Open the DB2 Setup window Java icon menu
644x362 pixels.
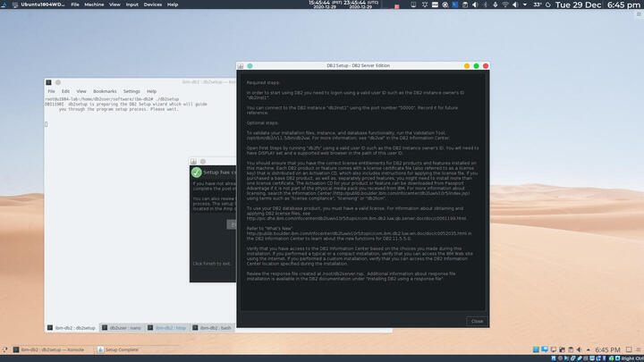pyautogui.click(x=241, y=65)
